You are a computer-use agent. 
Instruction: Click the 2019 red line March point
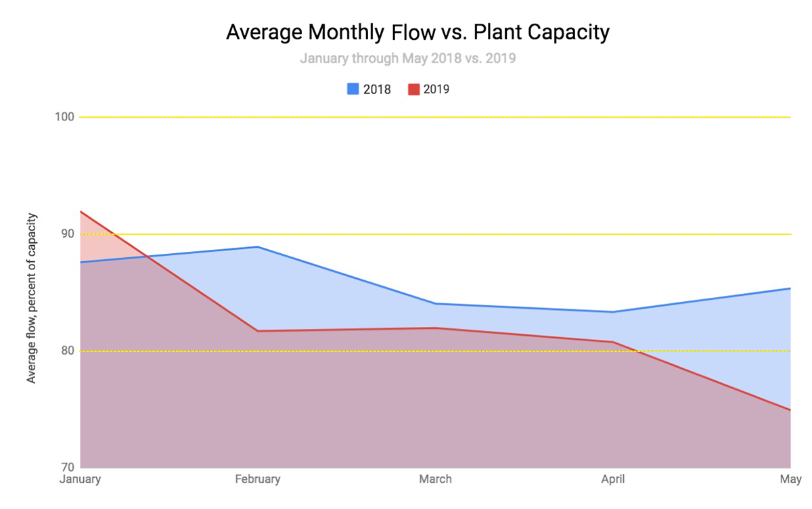(435, 328)
